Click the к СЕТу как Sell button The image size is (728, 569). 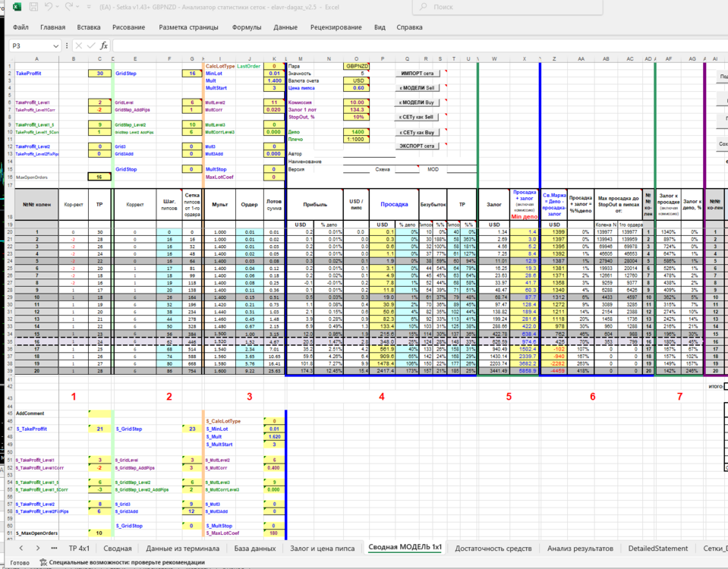pos(417,117)
